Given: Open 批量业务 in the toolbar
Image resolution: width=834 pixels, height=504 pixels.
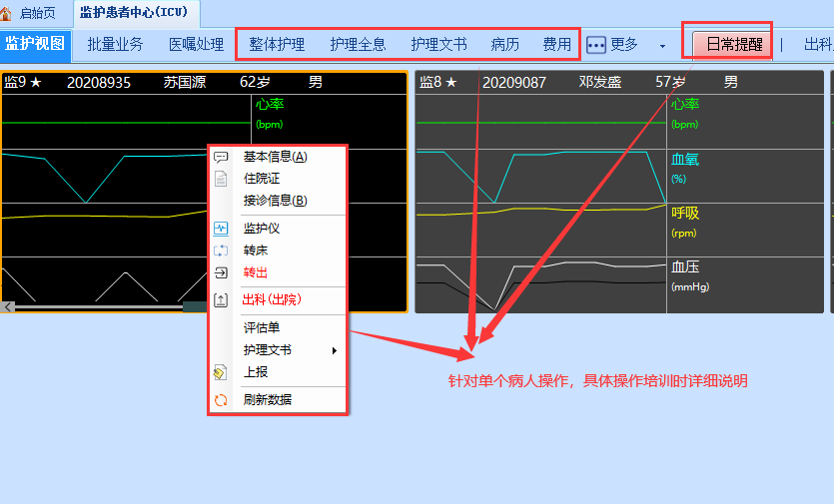Looking at the screenshot, I should 116,44.
